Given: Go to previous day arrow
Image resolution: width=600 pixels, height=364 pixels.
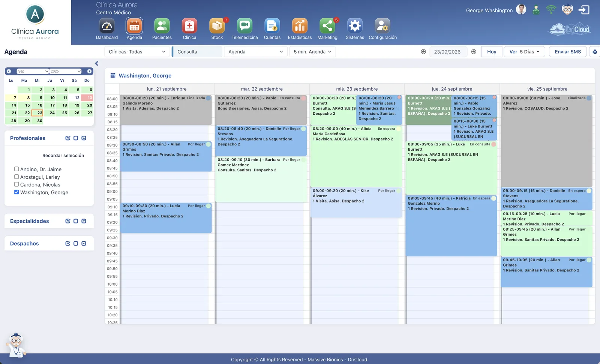Looking at the screenshot, I should (423, 52).
